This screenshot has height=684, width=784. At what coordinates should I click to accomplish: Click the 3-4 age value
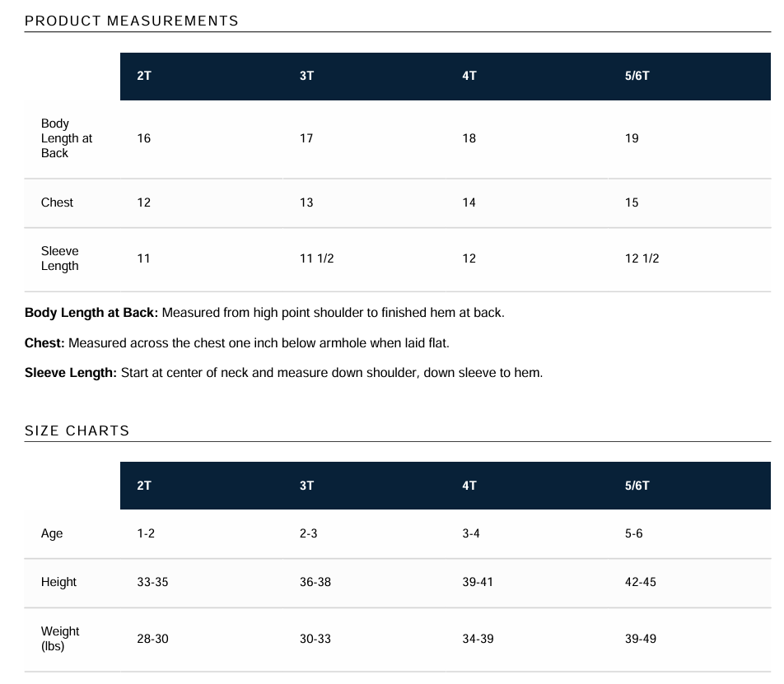pyautogui.click(x=471, y=533)
